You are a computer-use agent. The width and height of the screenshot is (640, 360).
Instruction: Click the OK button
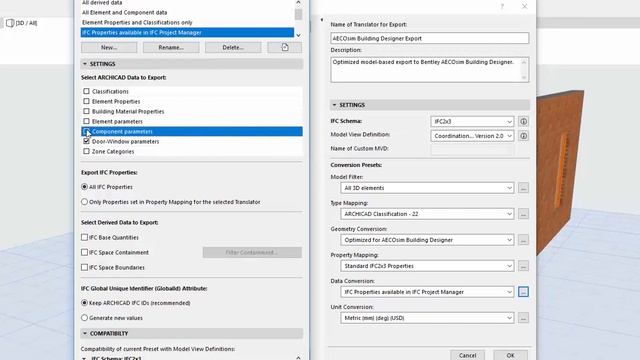click(510, 355)
